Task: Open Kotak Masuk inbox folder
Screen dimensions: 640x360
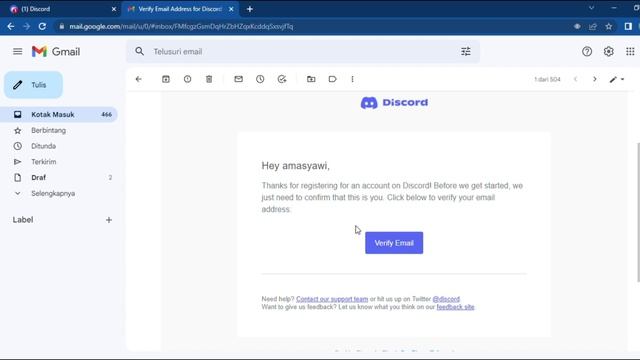Action: pos(59,115)
